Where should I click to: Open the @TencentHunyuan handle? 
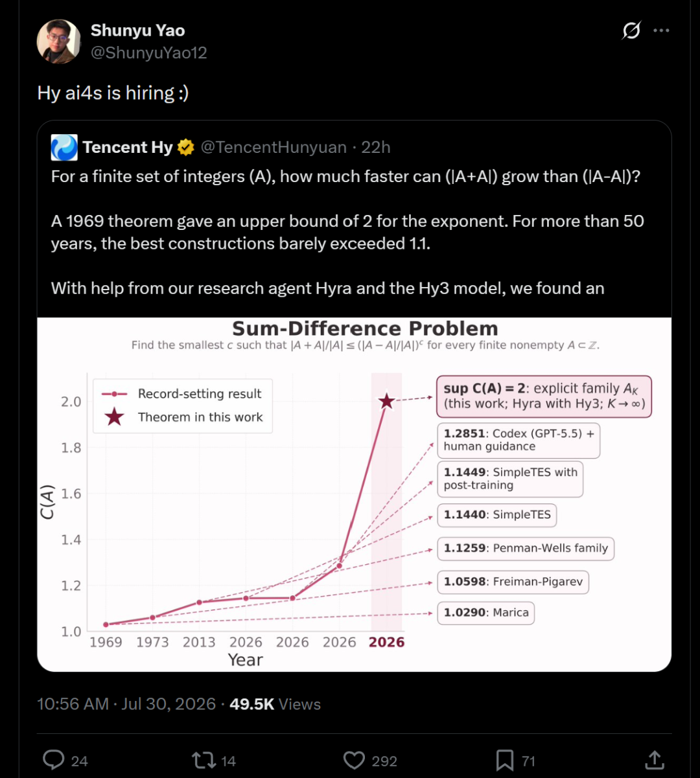(x=274, y=148)
